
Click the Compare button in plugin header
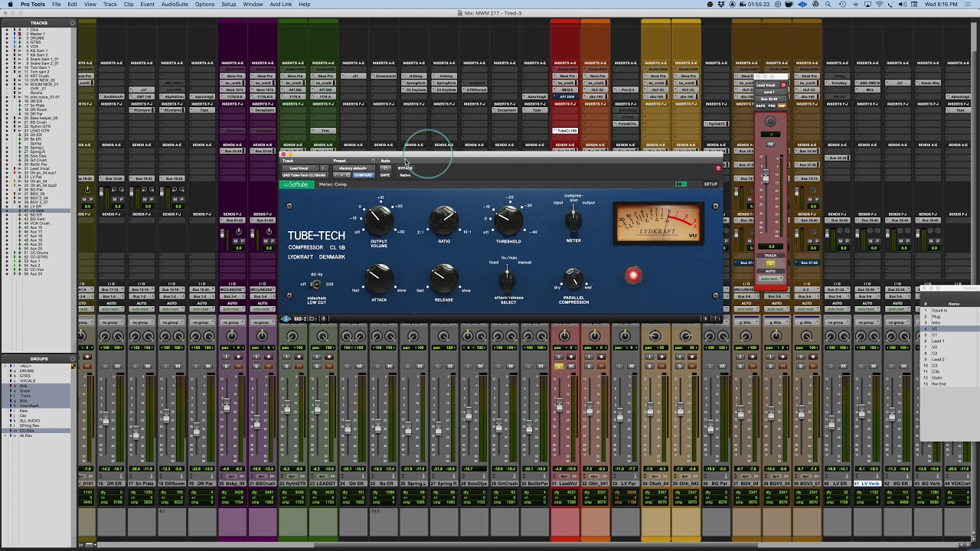pos(363,175)
